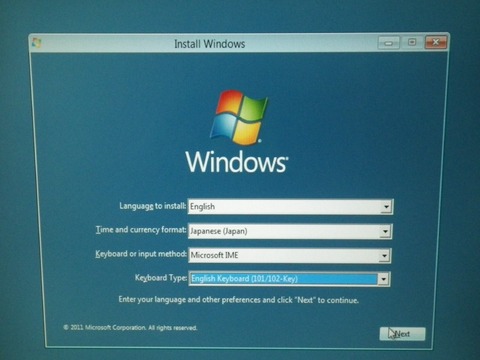
Task: Click the 'Keyboard Type' label
Action: (x=161, y=278)
